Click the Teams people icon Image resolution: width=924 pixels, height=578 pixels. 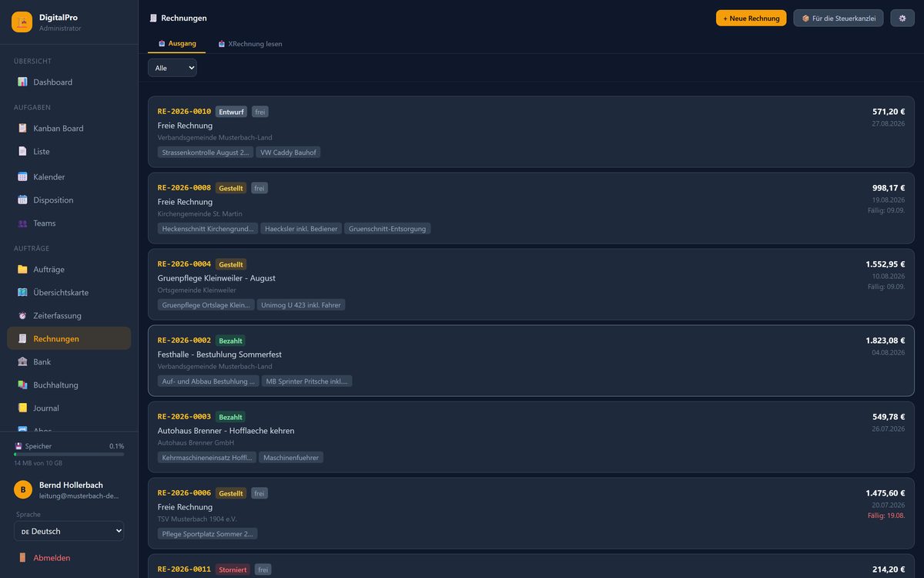point(22,223)
